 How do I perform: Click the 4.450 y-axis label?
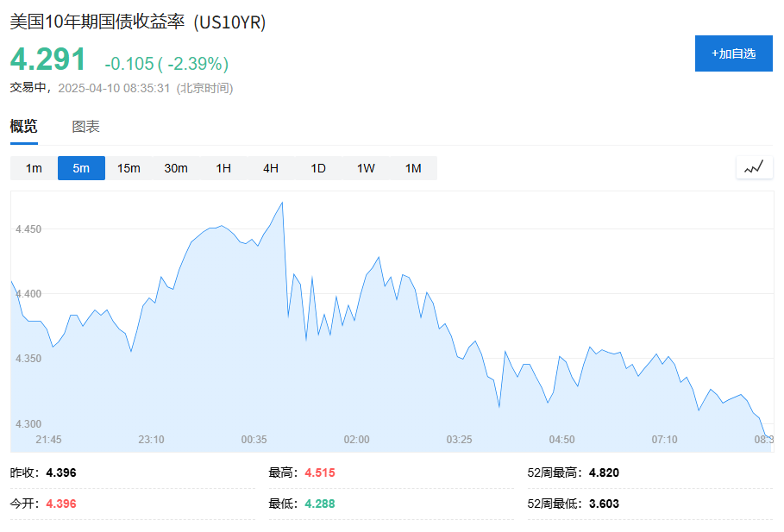tap(28, 229)
